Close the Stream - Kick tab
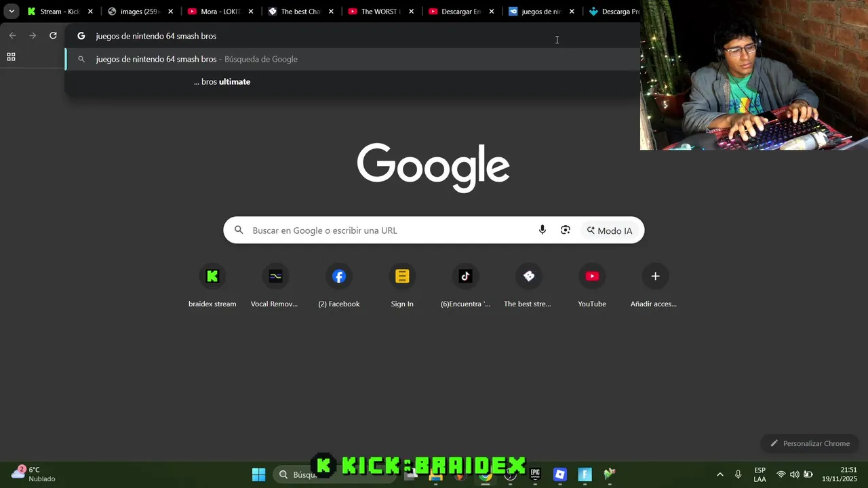Screen dimensions: 868x488 pyautogui.click(x=90, y=12)
